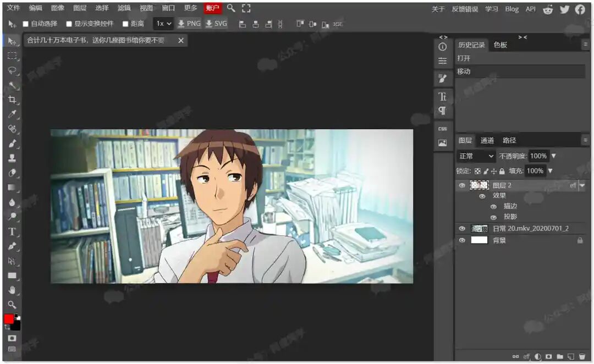Select the Rectangular Marquee selection tool
This screenshot has height=364, width=594.
pyautogui.click(x=12, y=56)
